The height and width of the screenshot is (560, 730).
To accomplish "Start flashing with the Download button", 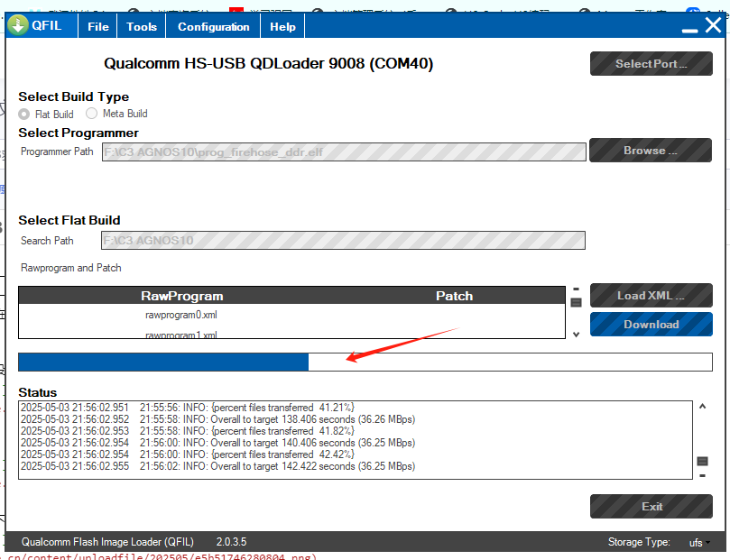I will tap(651, 324).
